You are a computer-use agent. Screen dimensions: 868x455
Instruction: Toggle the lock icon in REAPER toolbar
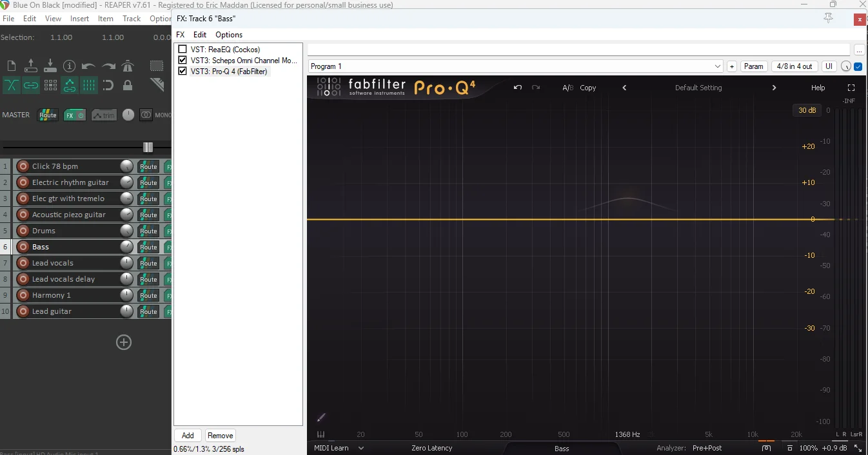coord(128,85)
